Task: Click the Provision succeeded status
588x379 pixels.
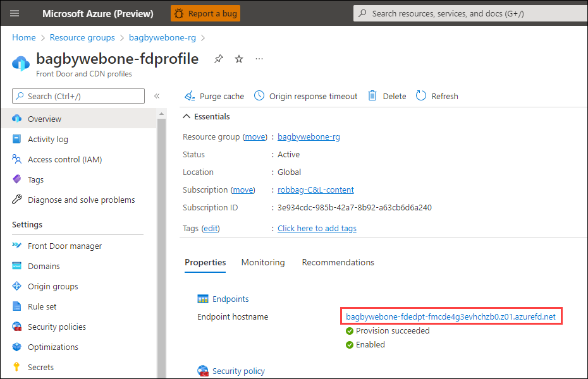Action: 388,331
